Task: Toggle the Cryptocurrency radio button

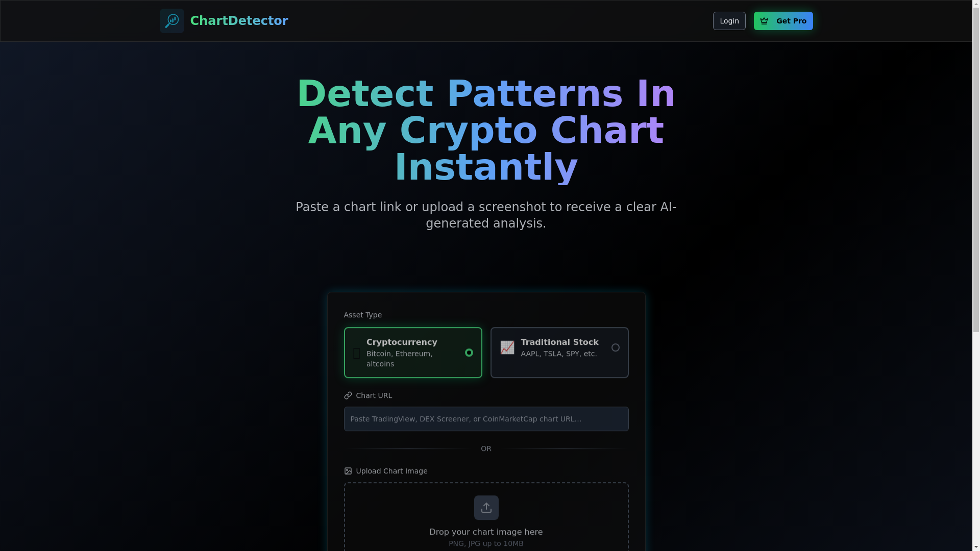Action: click(x=469, y=353)
